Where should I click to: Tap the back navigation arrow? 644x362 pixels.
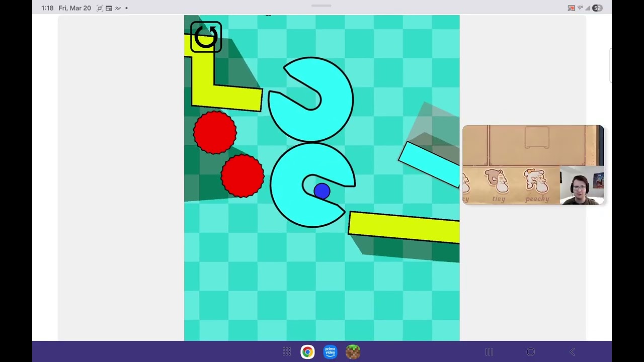tap(572, 352)
